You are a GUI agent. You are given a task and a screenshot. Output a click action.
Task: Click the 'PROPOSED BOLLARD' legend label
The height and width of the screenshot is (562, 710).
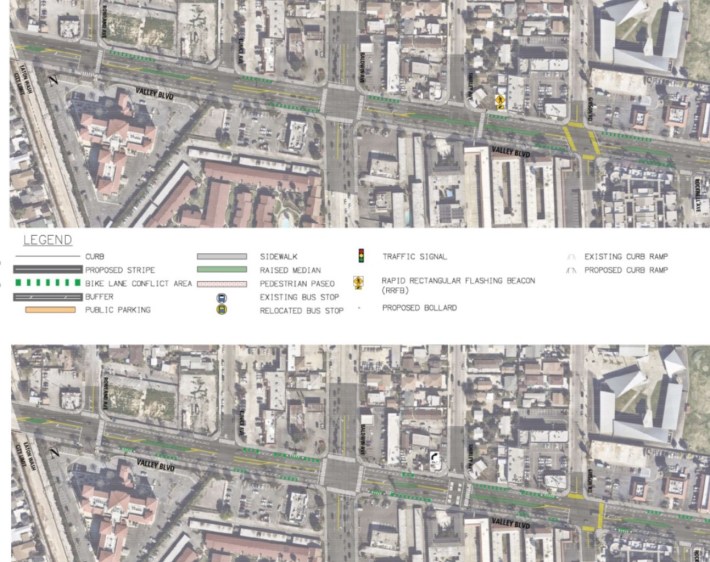[419, 309]
